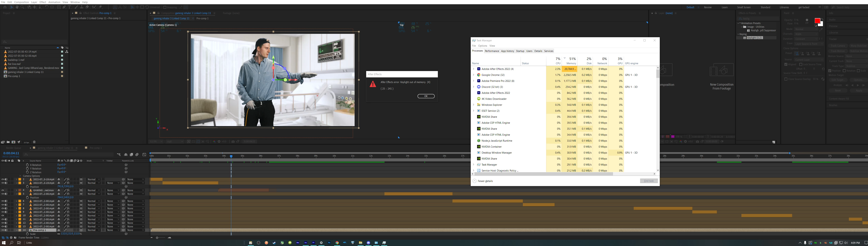Viewport: 868px width, 246px height.
Task: Toggle the Snapping checkbox
Action: (165, 7)
